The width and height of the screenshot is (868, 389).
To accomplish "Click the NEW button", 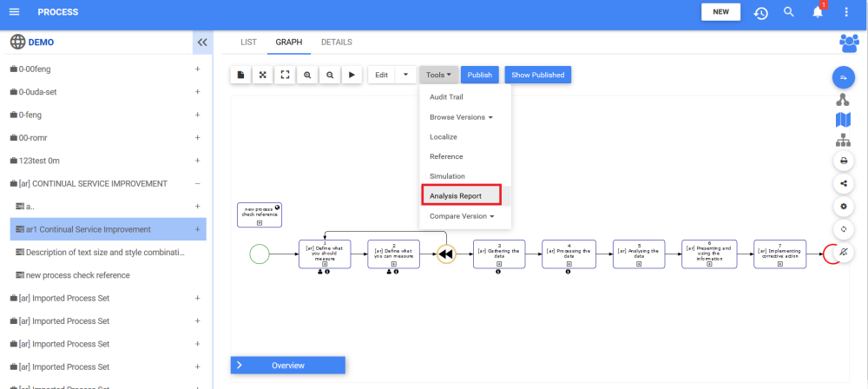I will point(720,11).
